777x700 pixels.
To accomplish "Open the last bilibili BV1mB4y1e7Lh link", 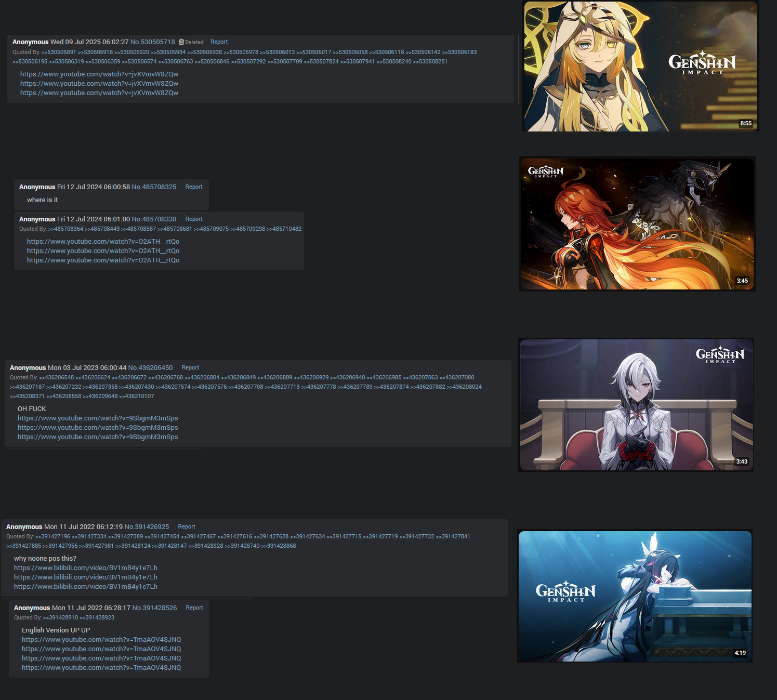I will [86, 587].
